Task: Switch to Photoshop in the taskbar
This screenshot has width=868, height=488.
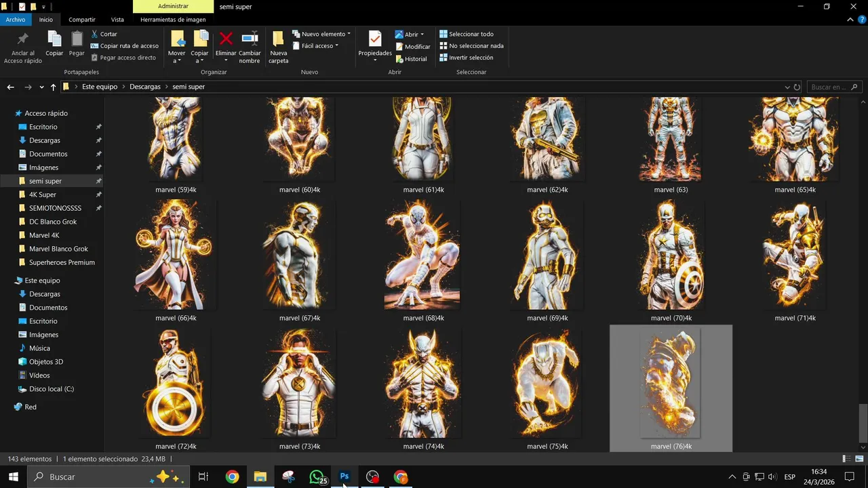Action: point(344,477)
